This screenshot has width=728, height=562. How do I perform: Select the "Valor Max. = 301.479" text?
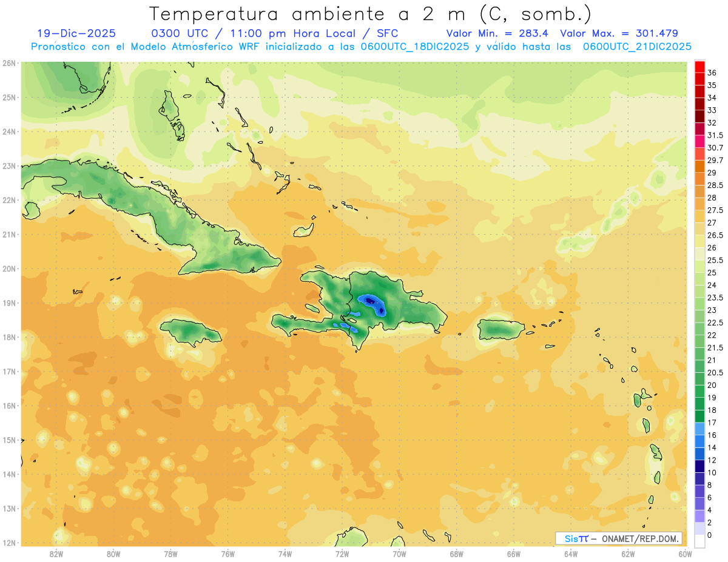(x=619, y=33)
